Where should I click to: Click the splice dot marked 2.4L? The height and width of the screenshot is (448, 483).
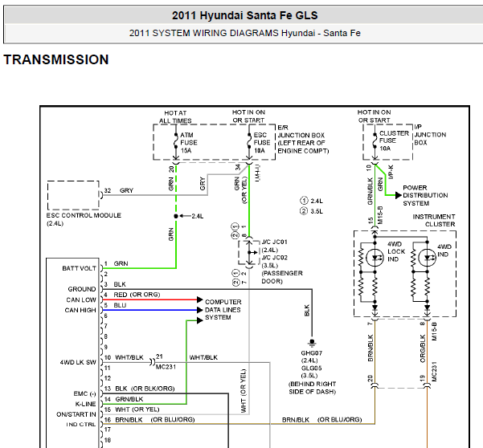[176, 216]
